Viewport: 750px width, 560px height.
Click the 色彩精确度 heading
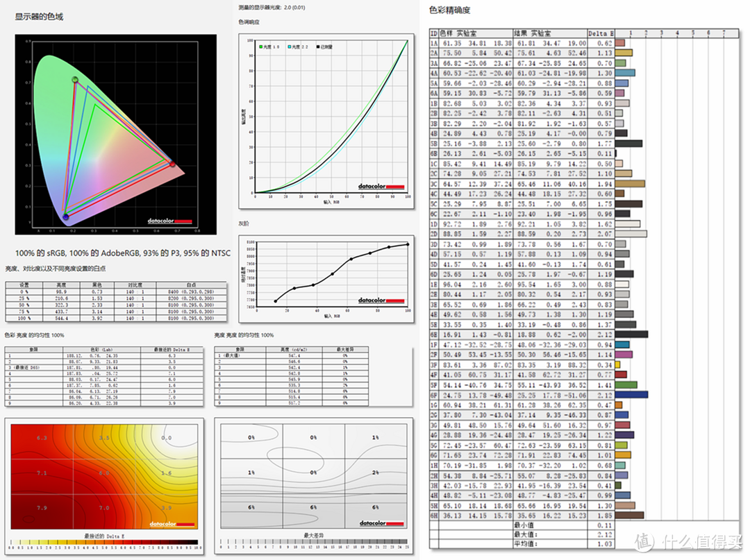tap(449, 10)
